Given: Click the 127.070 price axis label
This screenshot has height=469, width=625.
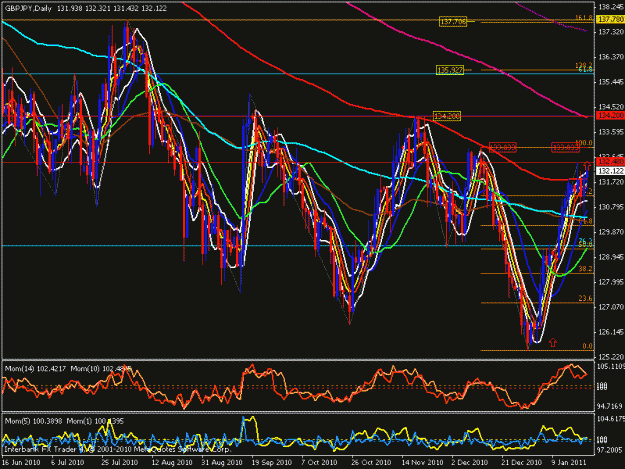Looking at the screenshot, I should click(x=611, y=307).
